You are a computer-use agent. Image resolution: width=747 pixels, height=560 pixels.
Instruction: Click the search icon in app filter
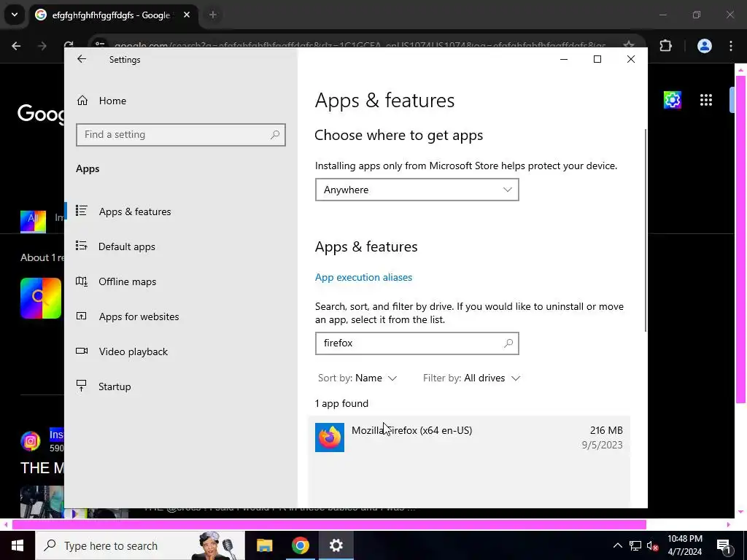click(508, 343)
